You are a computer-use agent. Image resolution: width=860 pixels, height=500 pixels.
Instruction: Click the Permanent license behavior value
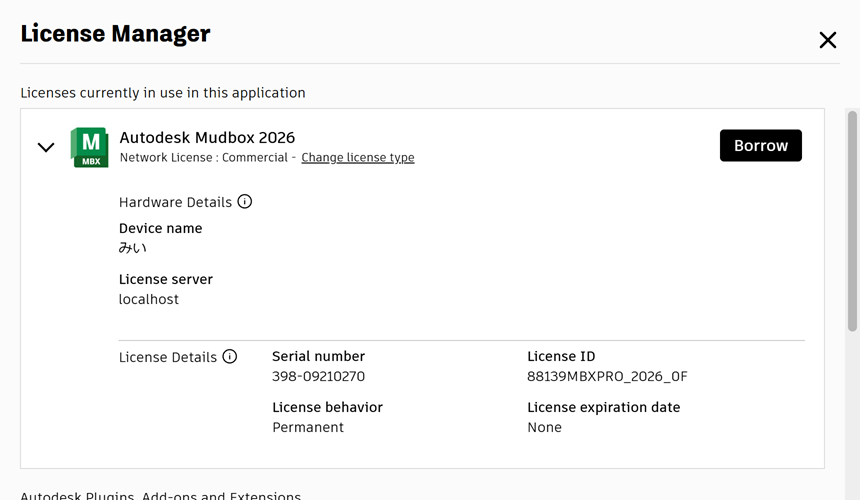[308, 427]
